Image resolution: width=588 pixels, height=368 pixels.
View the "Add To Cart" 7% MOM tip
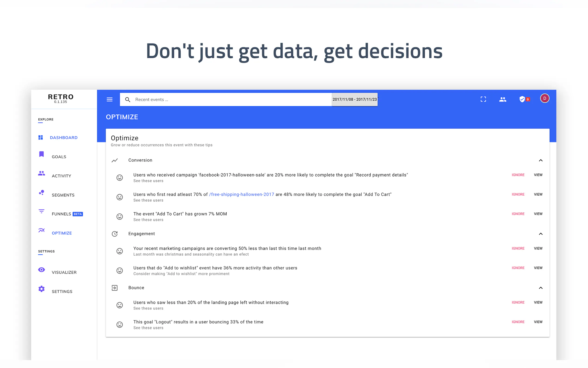click(x=538, y=214)
